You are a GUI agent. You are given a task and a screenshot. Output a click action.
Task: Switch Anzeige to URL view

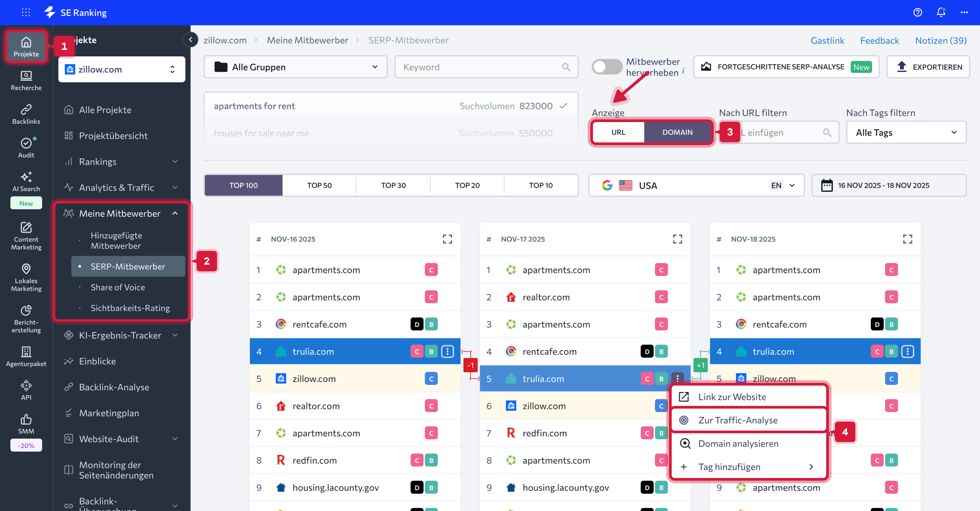[x=618, y=132]
